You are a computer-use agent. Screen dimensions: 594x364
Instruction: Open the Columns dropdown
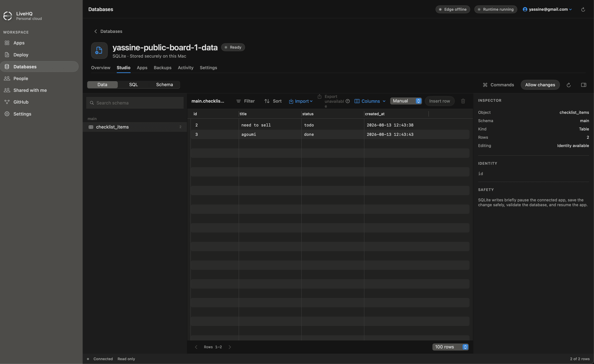(370, 101)
